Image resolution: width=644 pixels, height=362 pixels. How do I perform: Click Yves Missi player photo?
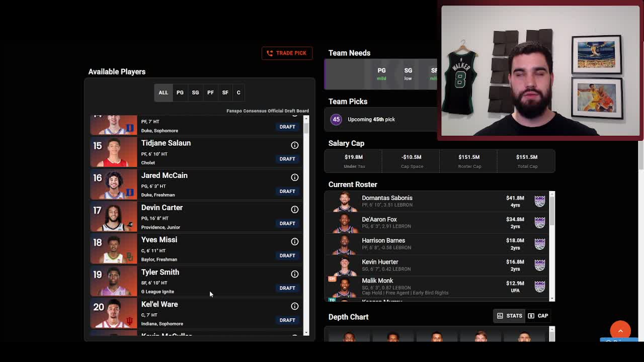[114, 248]
